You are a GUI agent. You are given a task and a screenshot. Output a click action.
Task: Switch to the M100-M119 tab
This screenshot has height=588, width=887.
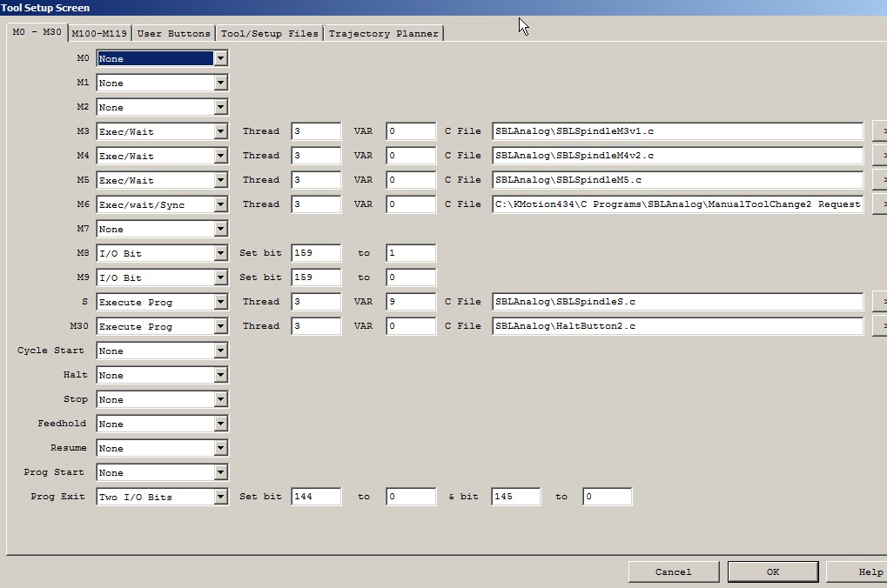click(x=99, y=33)
